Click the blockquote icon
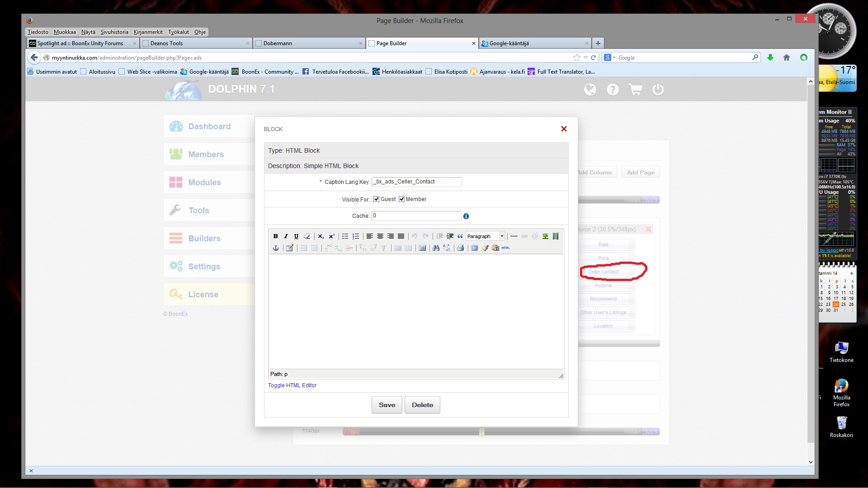The height and width of the screenshot is (488, 868). [460, 236]
